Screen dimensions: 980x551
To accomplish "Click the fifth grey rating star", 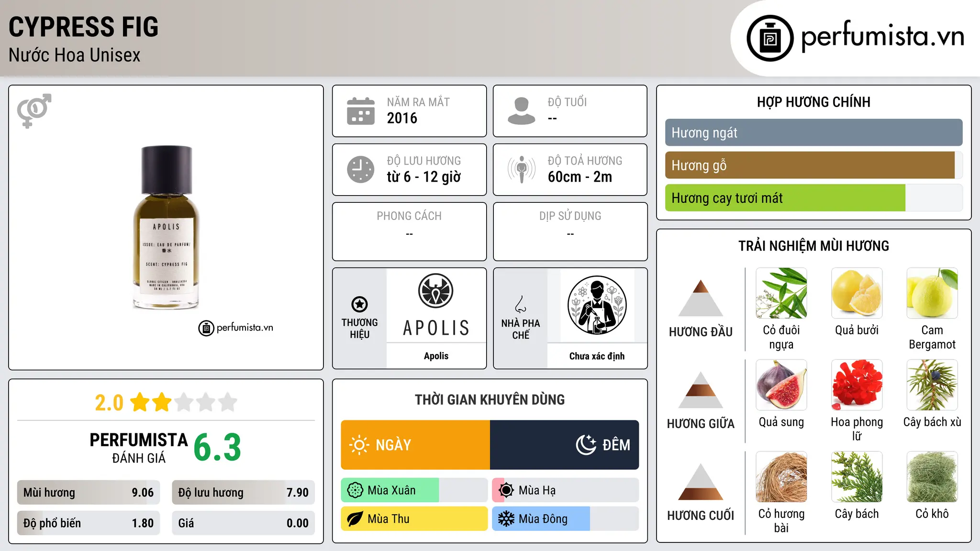I will tap(228, 402).
